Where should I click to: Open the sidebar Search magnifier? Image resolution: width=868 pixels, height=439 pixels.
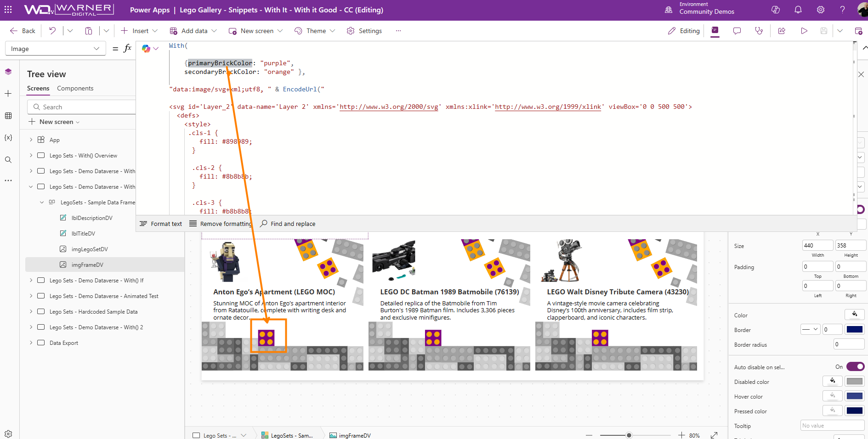[8, 160]
